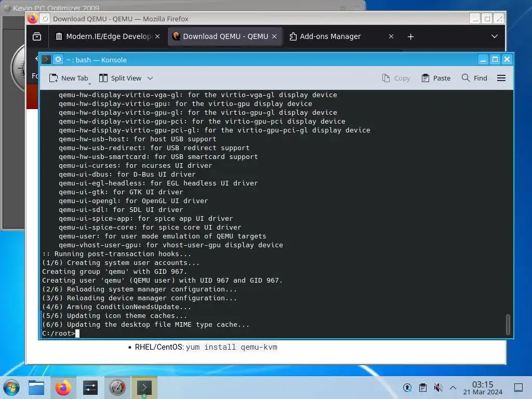Expand the Firefox list all tabs chevron
The height and width of the screenshot is (399, 532).
coord(495,37)
